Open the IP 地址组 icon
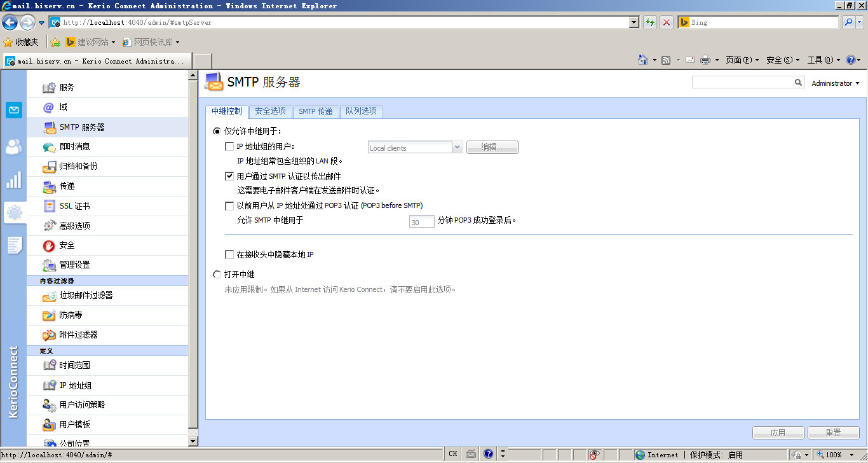This screenshot has width=868, height=463. tap(49, 385)
